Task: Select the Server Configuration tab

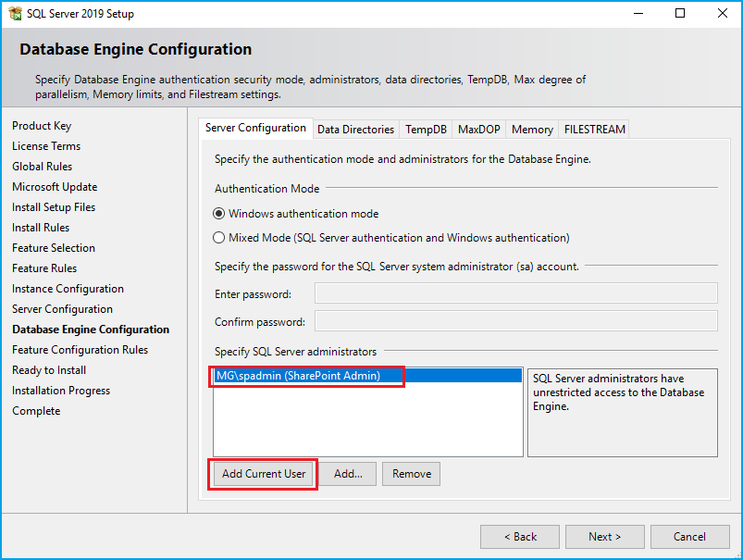Action: [255, 128]
